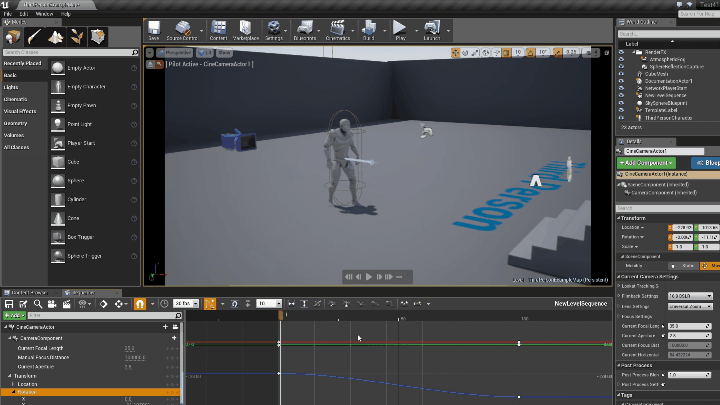Click the Save toolbar icon

(x=154, y=30)
